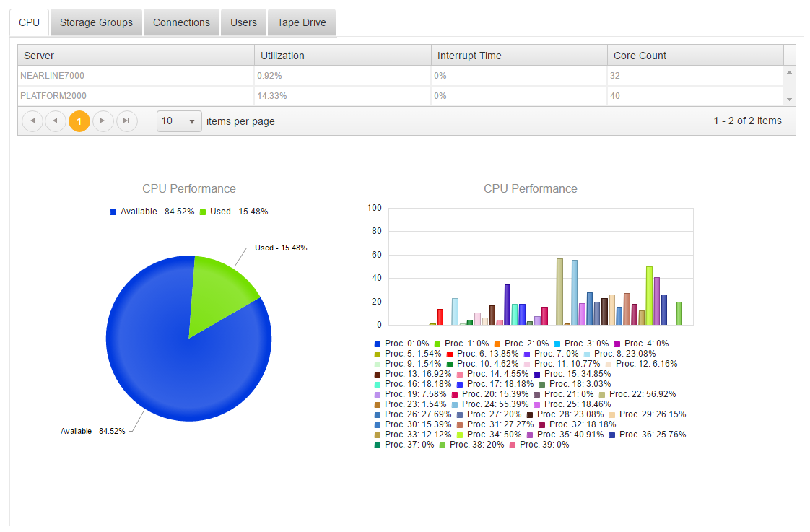Screen dimensions: 810x532
Task: Click the yellow-green Proc. 34 bar
Action: pos(649,296)
